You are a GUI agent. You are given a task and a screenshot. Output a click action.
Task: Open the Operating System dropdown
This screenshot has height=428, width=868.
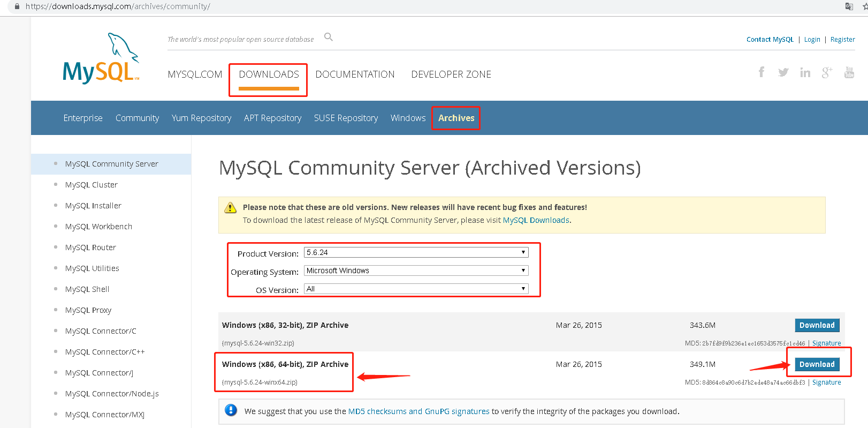click(416, 271)
